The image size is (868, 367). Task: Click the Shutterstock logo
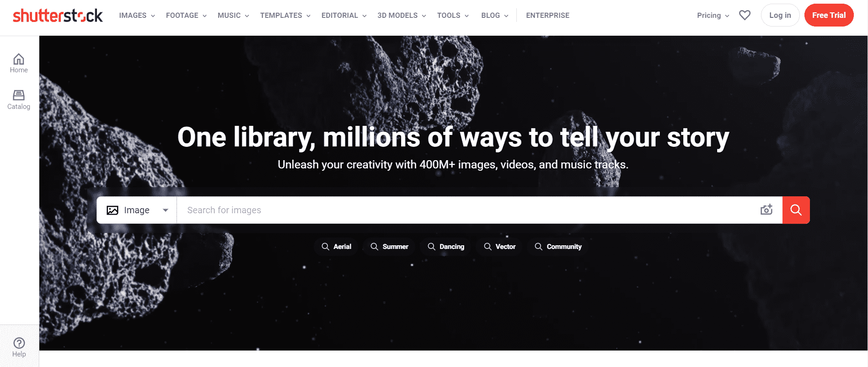[58, 16]
